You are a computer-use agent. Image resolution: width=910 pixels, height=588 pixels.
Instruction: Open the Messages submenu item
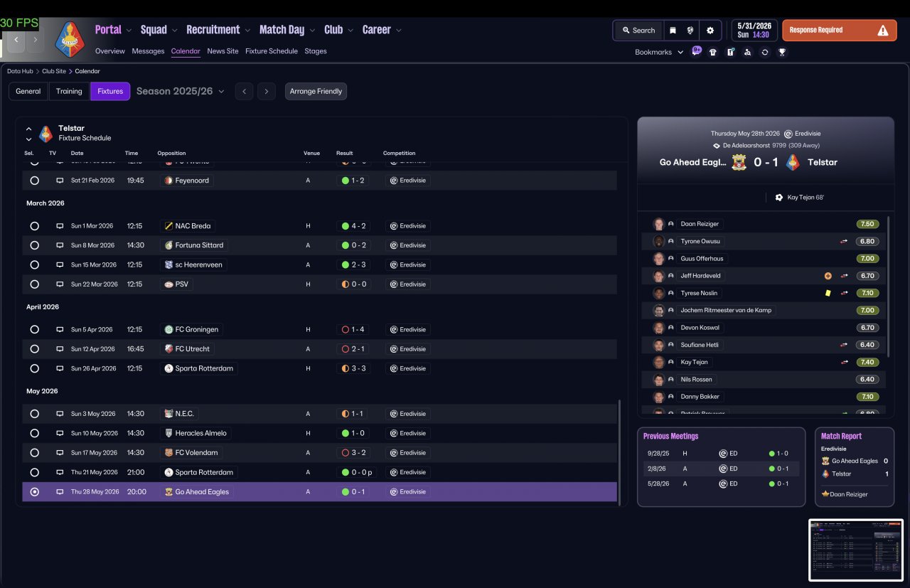[x=148, y=51]
